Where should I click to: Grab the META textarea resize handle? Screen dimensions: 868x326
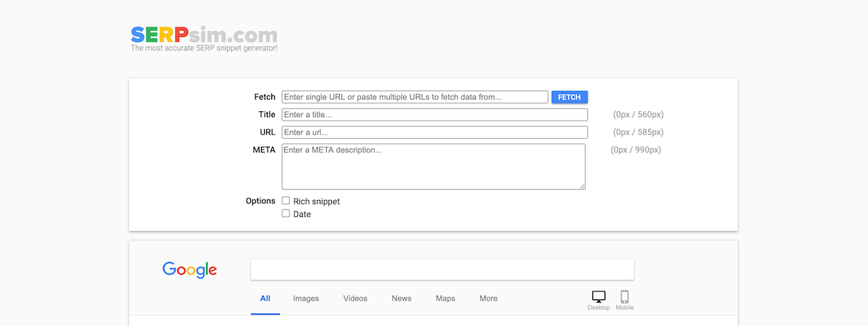click(x=582, y=186)
